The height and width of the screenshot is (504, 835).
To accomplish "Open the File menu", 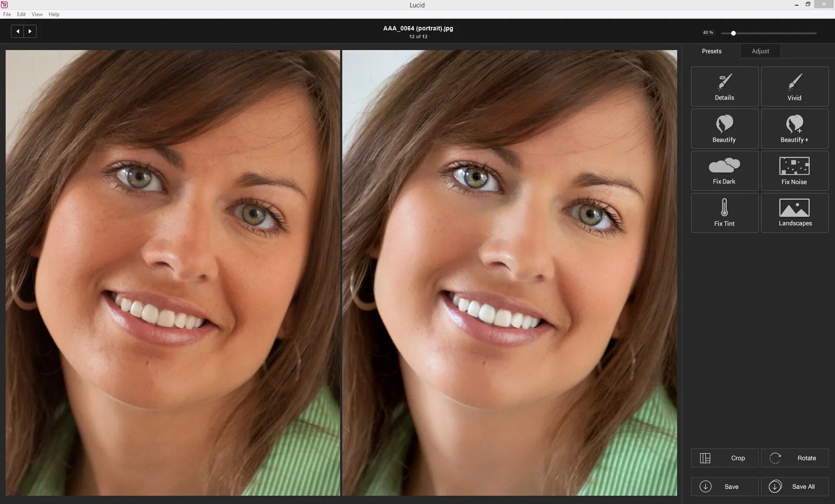I will (x=7, y=14).
